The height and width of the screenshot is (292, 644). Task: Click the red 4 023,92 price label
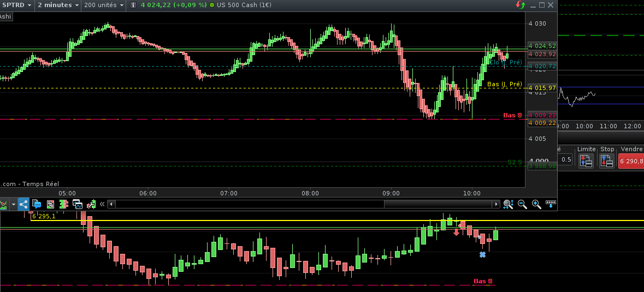click(542, 54)
